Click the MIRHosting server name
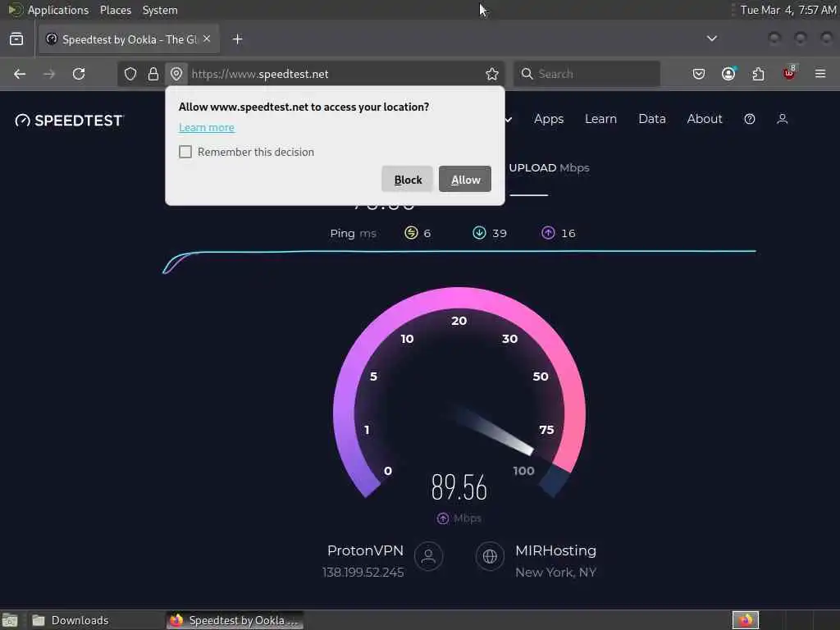Image resolution: width=840 pixels, height=630 pixels. coord(555,550)
